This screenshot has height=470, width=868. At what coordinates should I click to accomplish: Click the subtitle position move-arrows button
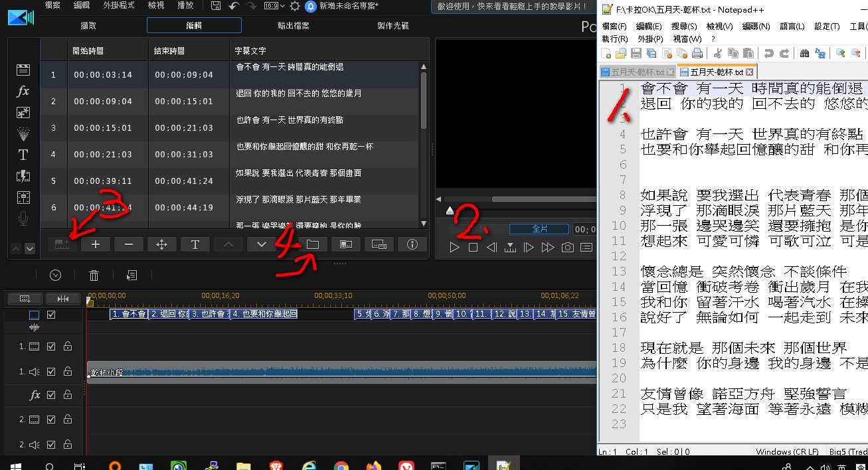coord(161,244)
